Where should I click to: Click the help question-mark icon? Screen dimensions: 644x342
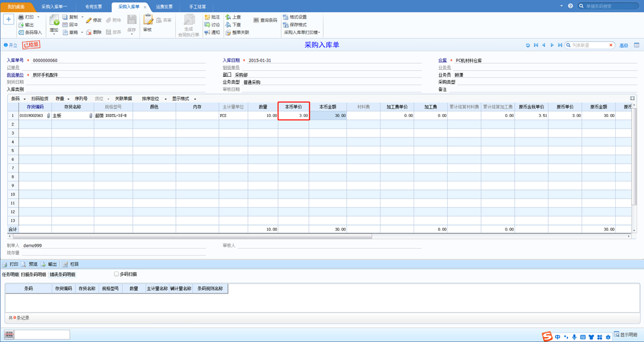coord(570,6)
